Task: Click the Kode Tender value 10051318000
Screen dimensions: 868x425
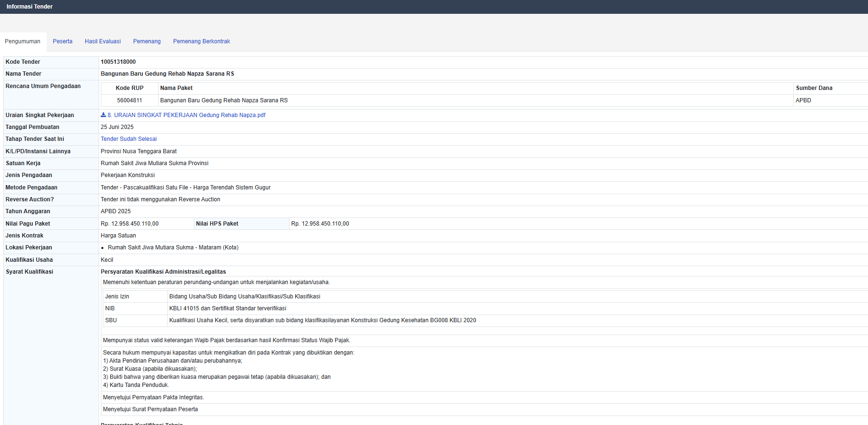Action: [118, 62]
